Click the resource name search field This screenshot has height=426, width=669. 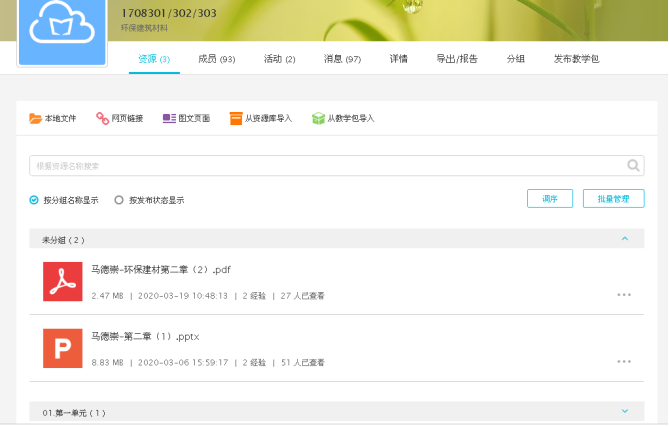tap(325, 166)
